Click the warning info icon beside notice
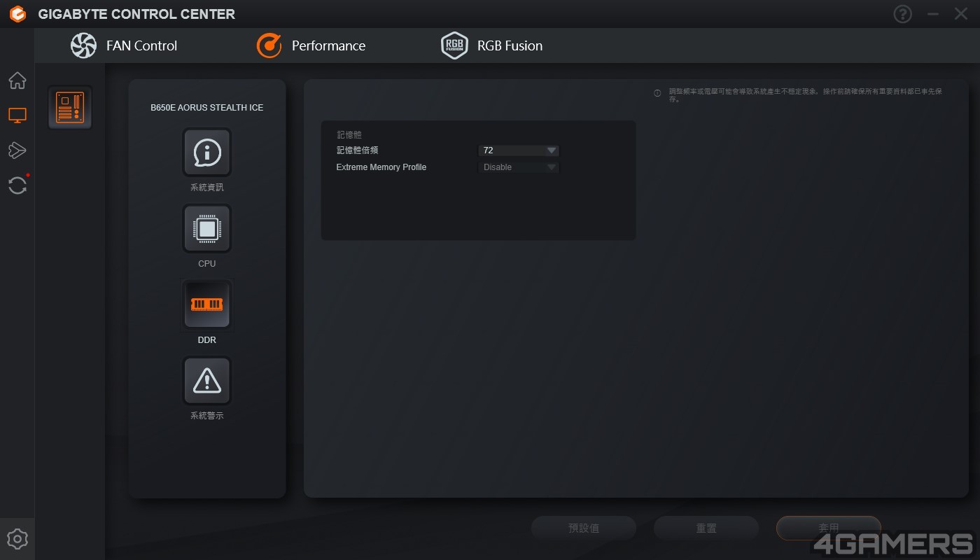980x560 pixels. 657,93
